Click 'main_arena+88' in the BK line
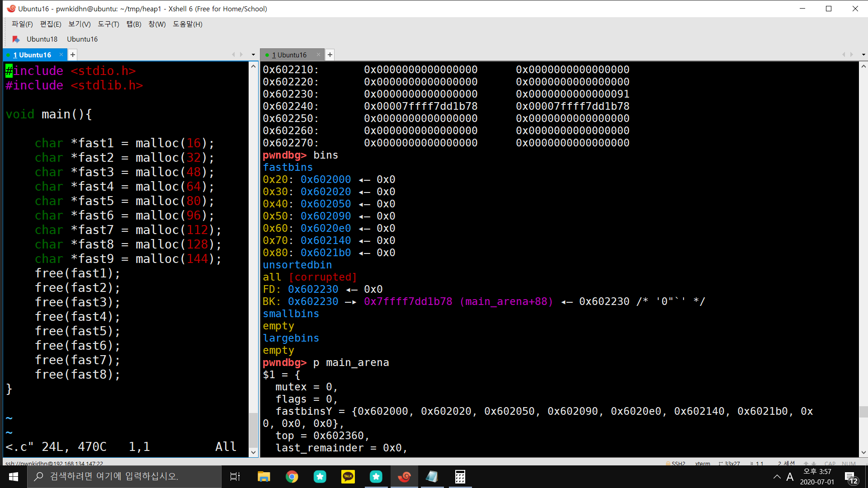The width and height of the screenshot is (868, 488). pyautogui.click(x=506, y=301)
